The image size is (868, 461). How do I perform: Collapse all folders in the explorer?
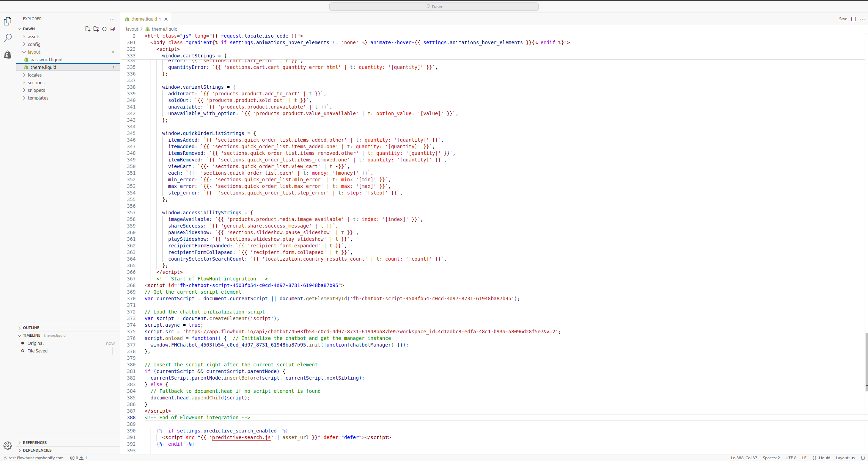tap(113, 29)
